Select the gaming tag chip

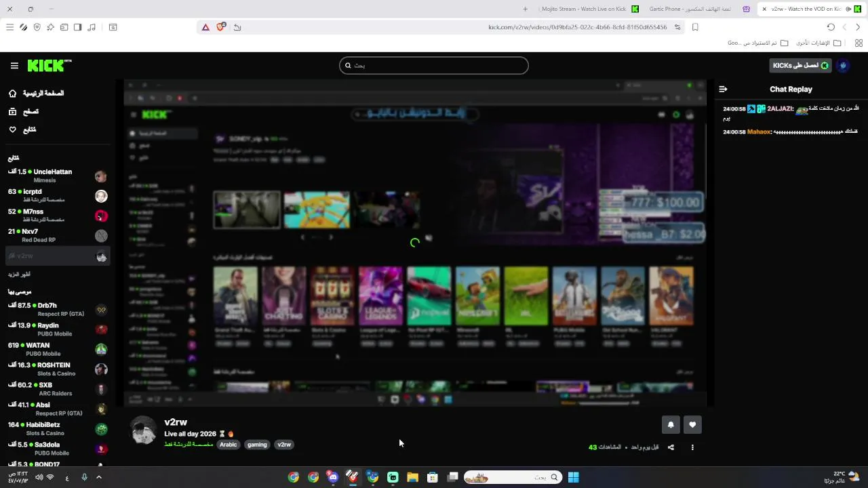click(x=257, y=445)
